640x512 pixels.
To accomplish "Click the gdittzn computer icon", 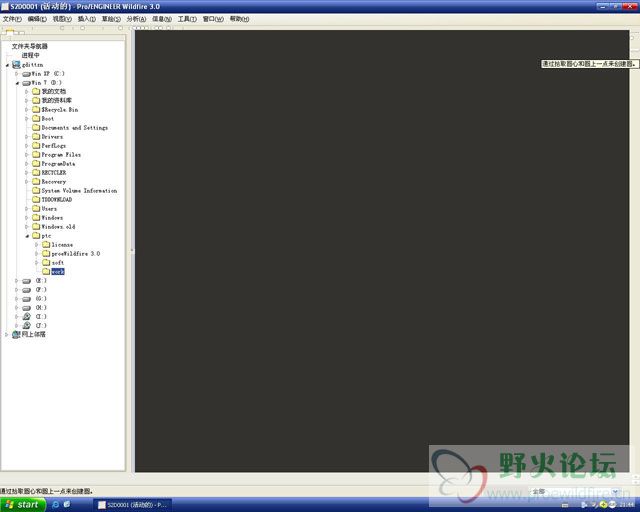I will [16, 65].
